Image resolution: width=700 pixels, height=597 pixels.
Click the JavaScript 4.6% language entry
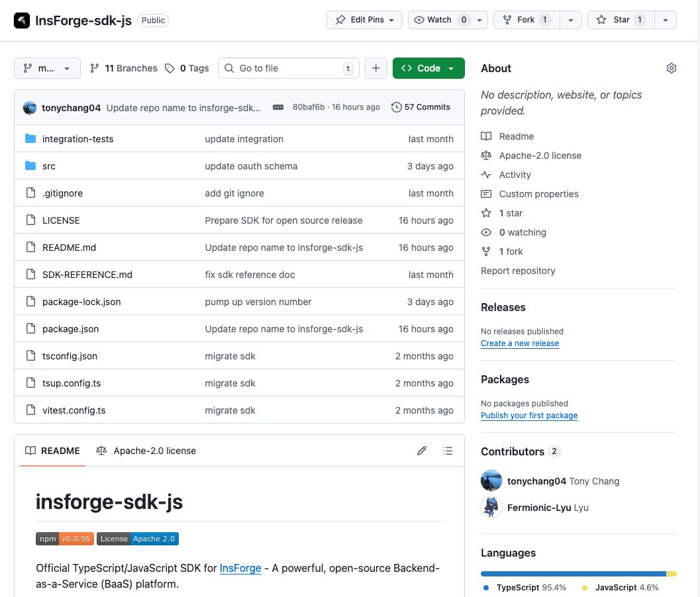click(x=620, y=588)
